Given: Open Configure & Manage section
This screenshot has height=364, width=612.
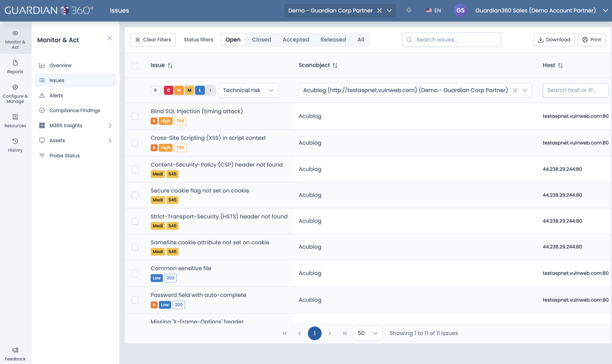Looking at the screenshot, I should (15, 94).
